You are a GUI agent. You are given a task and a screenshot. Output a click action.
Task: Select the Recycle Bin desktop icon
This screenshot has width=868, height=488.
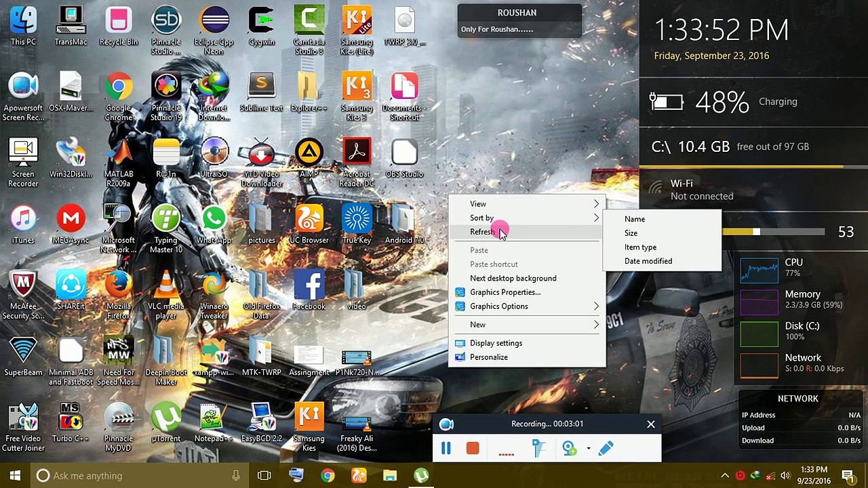click(119, 27)
